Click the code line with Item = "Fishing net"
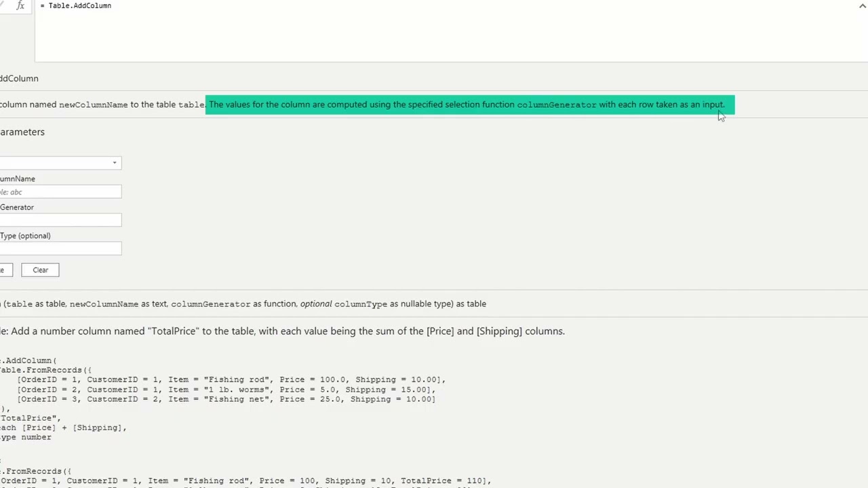Screen dimensions: 868x488 [226, 399]
